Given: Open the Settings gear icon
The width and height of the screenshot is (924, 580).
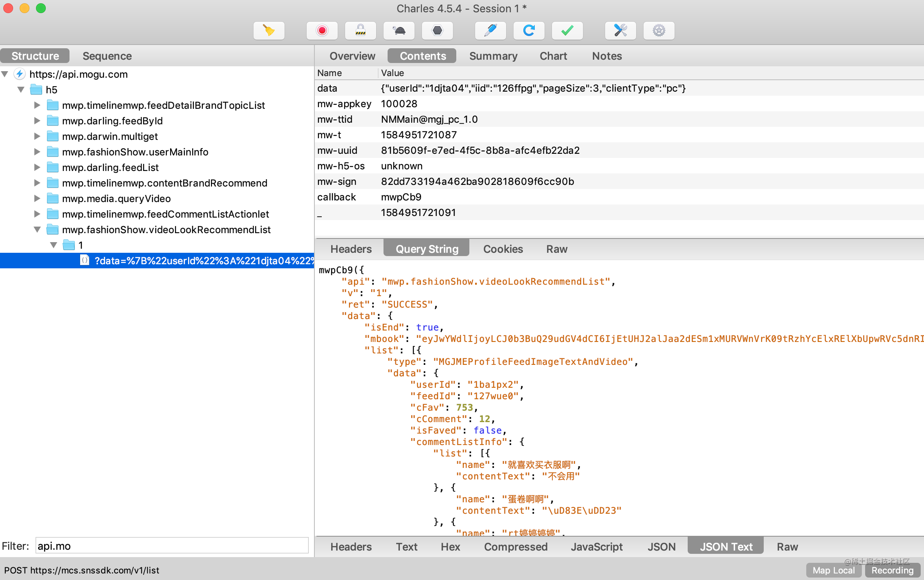Looking at the screenshot, I should pos(659,31).
